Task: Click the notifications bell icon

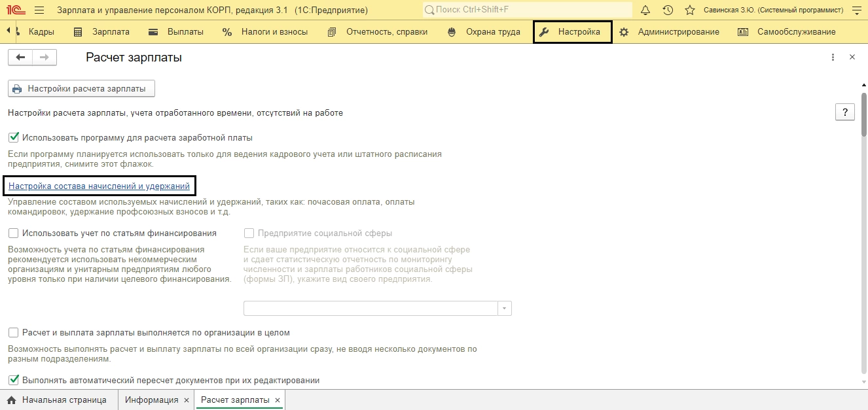Action: 645,10
